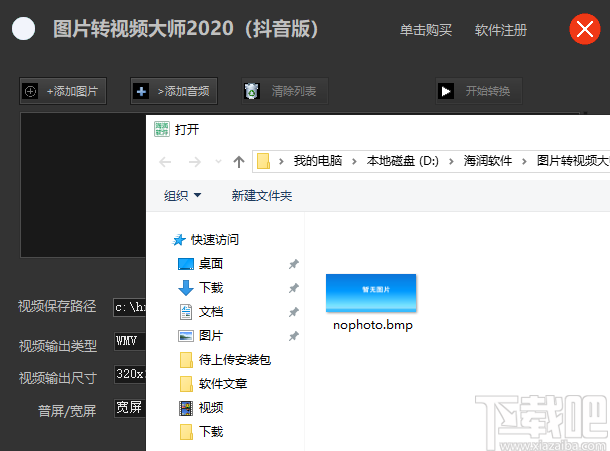Click the 视频输出类型 label
Screen dimensions: 610x451
pyautogui.click(x=58, y=346)
